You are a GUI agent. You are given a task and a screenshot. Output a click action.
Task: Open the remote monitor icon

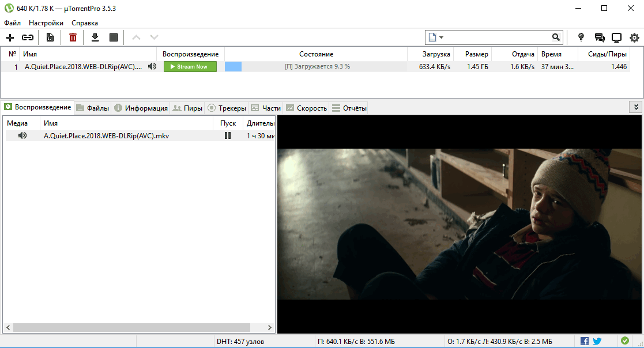pyautogui.click(x=616, y=38)
